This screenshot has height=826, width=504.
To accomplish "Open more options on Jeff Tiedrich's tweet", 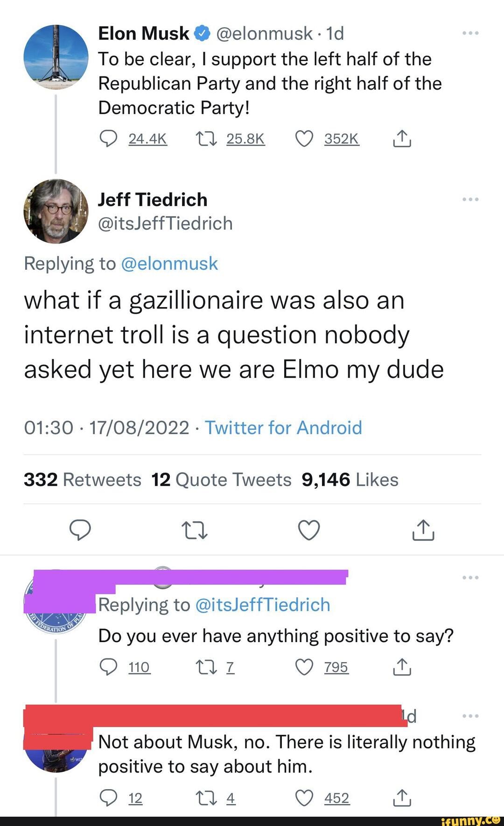I will point(470,200).
